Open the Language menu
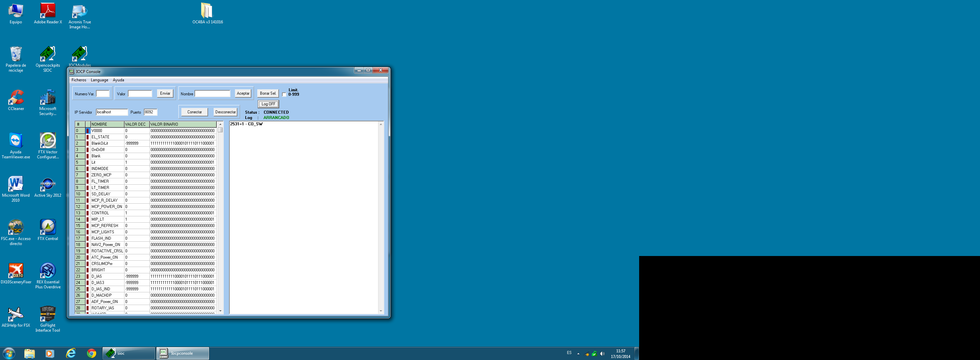The height and width of the screenshot is (360, 980). click(99, 80)
